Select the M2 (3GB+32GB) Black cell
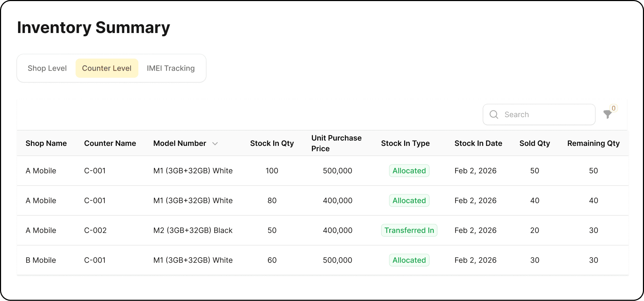 (x=193, y=230)
